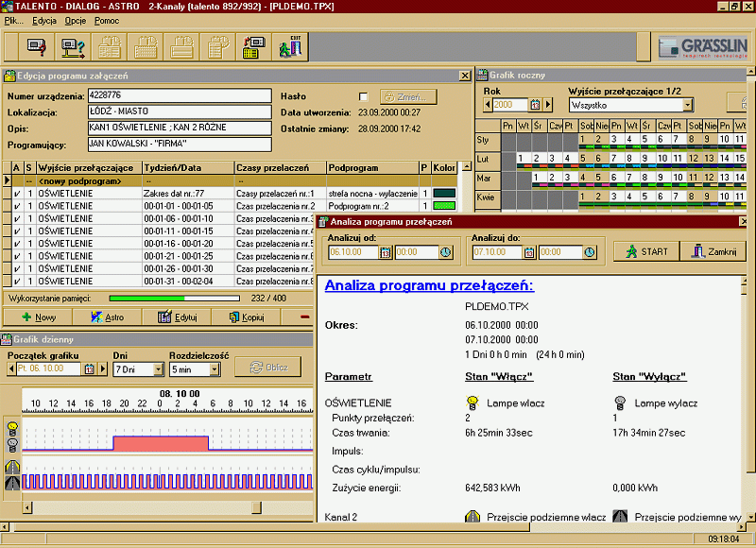
Task: Click the dark green color swatch in Kolor column
Action: click(x=443, y=193)
